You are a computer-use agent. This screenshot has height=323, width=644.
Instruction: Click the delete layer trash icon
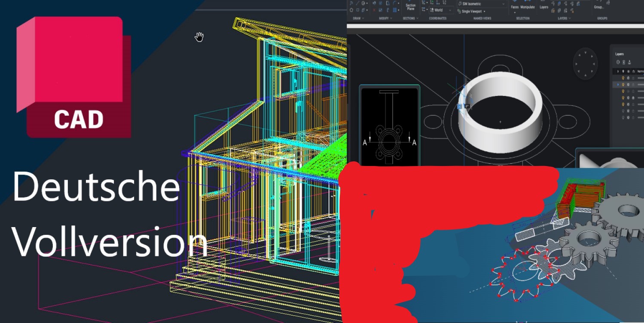click(625, 62)
